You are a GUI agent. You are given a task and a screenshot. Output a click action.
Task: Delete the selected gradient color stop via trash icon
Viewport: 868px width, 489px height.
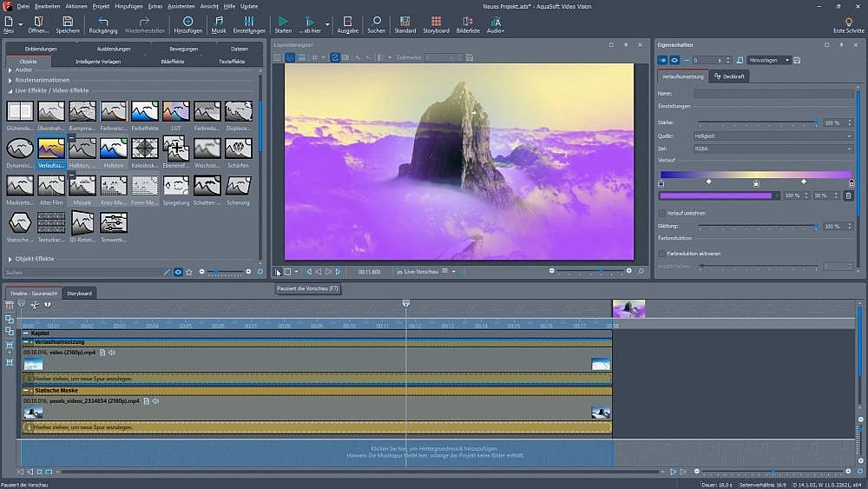[x=848, y=196]
